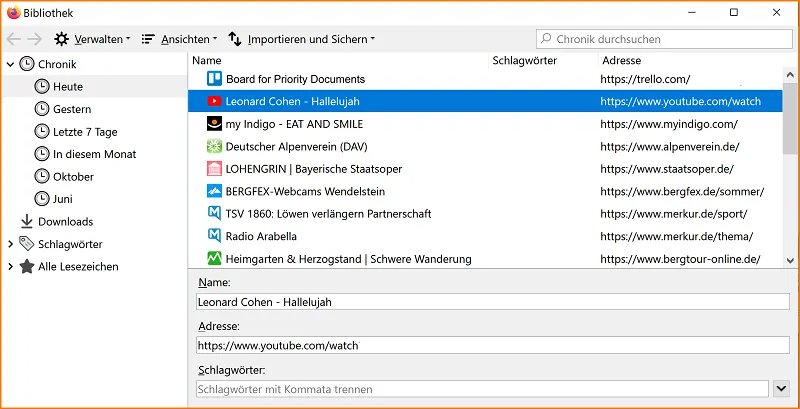
Task: Click the Alle Lesezeichen star icon
Action: point(27,266)
